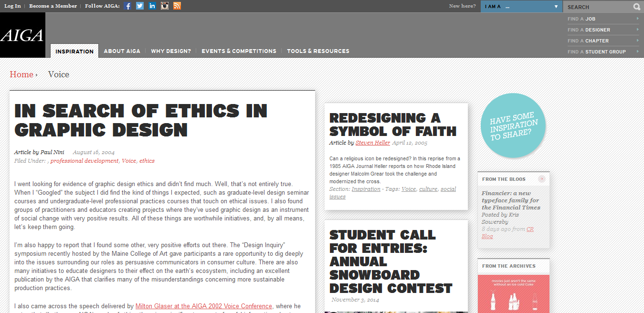Click the November 3, 2014 date
The width and height of the screenshot is (644, 313).
[355, 300]
